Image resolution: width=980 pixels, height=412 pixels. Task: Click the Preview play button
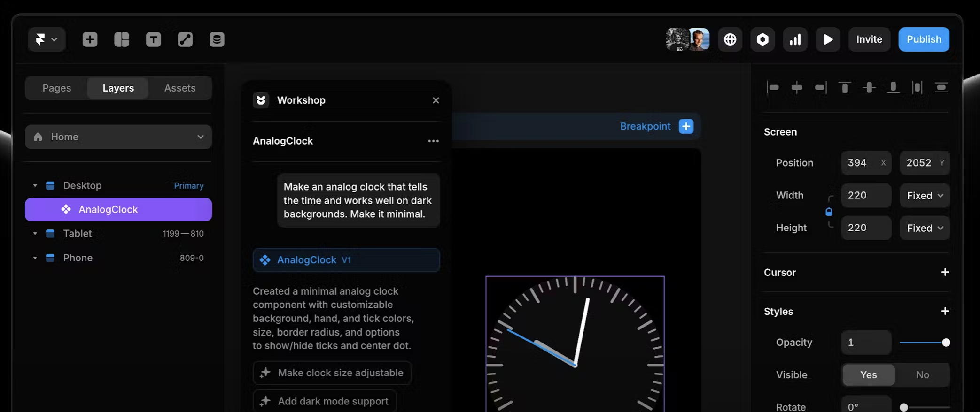828,39
